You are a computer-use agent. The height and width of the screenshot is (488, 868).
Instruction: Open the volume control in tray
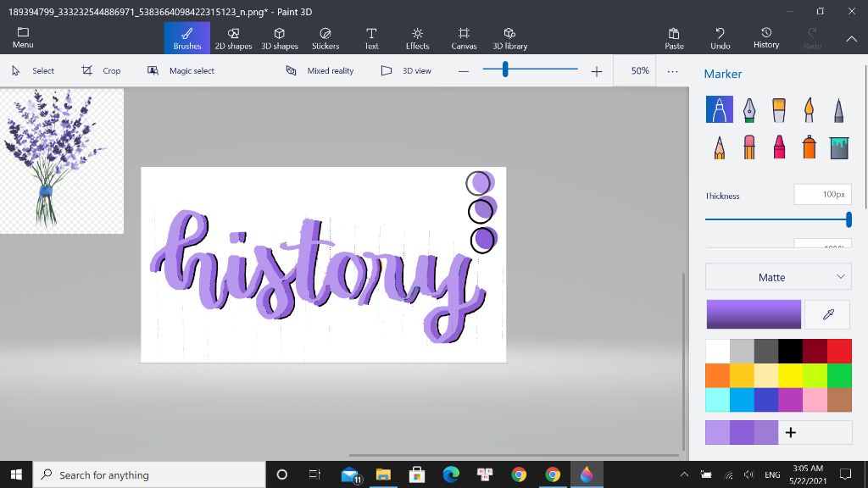click(x=749, y=474)
